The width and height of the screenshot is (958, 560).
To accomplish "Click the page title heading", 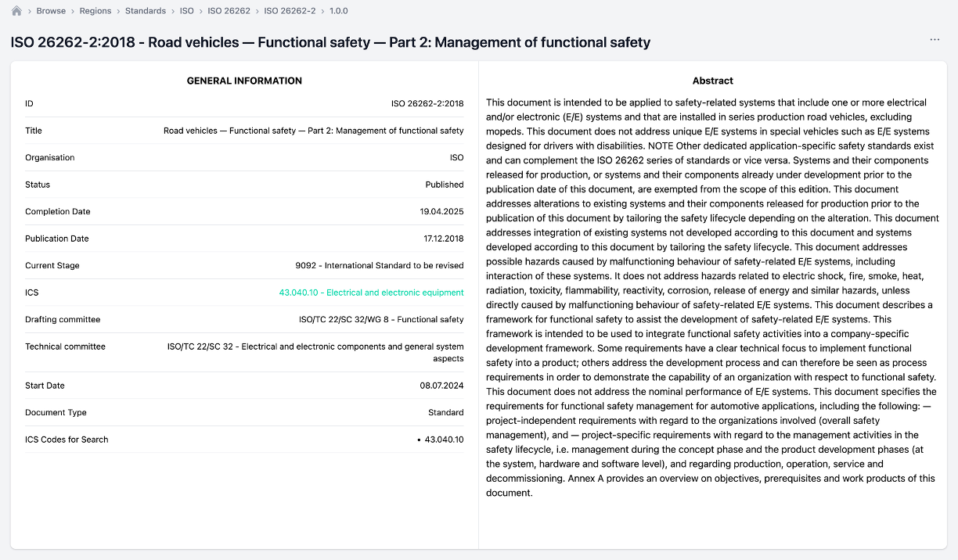I will point(330,42).
